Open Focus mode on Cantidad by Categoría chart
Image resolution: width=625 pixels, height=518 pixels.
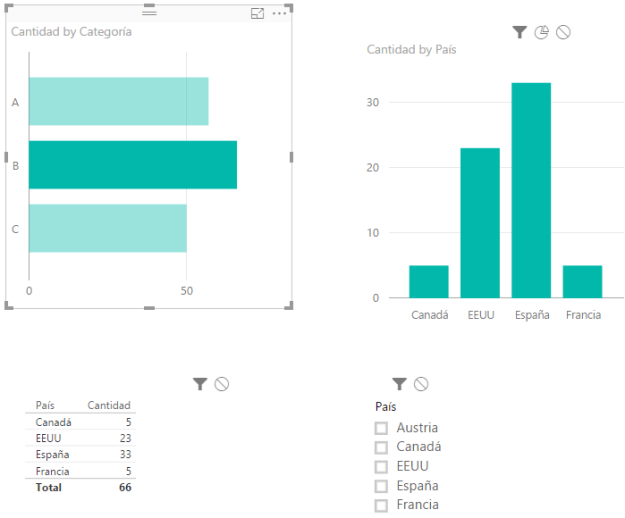coord(257,13)
